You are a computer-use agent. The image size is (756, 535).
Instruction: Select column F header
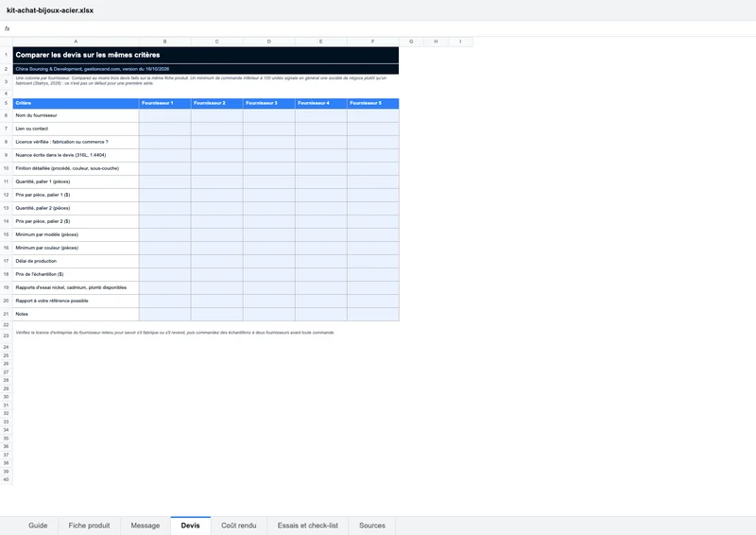(x=372, y=42)
